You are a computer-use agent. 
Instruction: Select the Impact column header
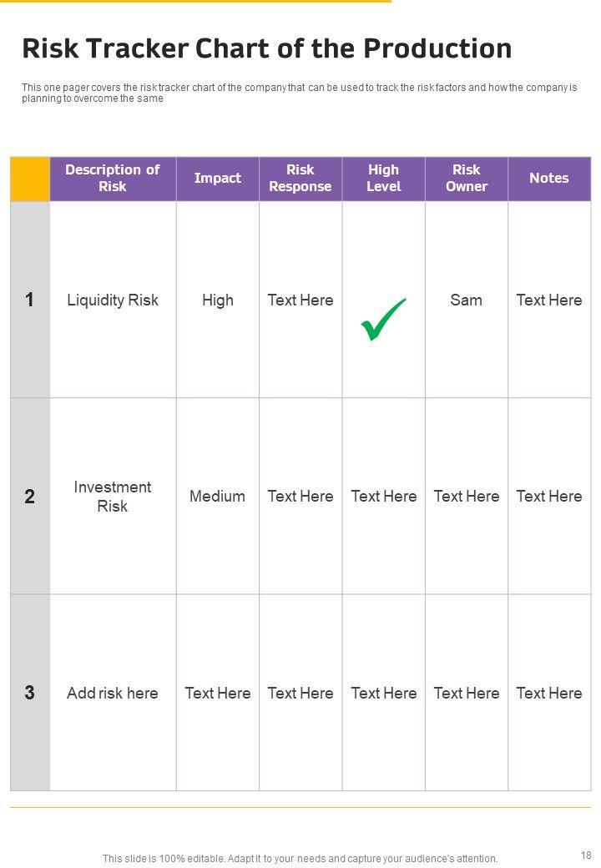point(217,179)
